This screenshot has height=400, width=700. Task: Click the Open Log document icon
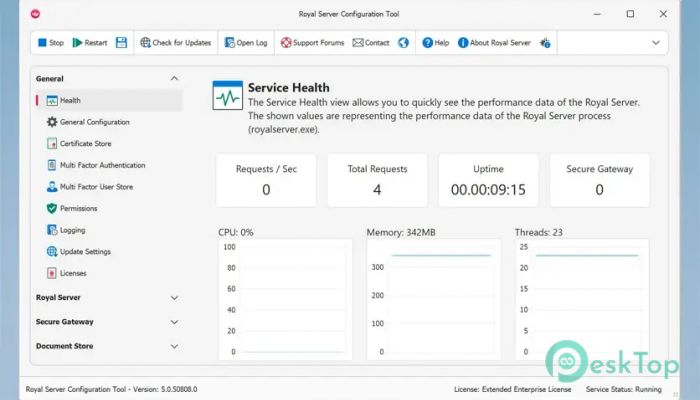point(229,43)
